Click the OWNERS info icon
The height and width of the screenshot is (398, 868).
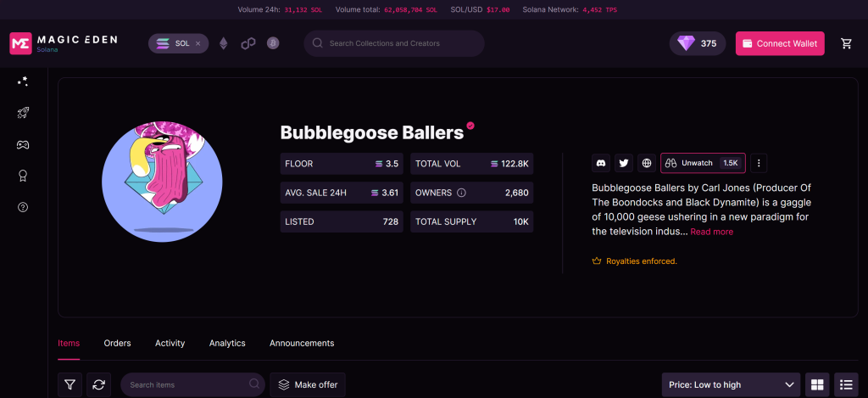[x=462, y=193]
